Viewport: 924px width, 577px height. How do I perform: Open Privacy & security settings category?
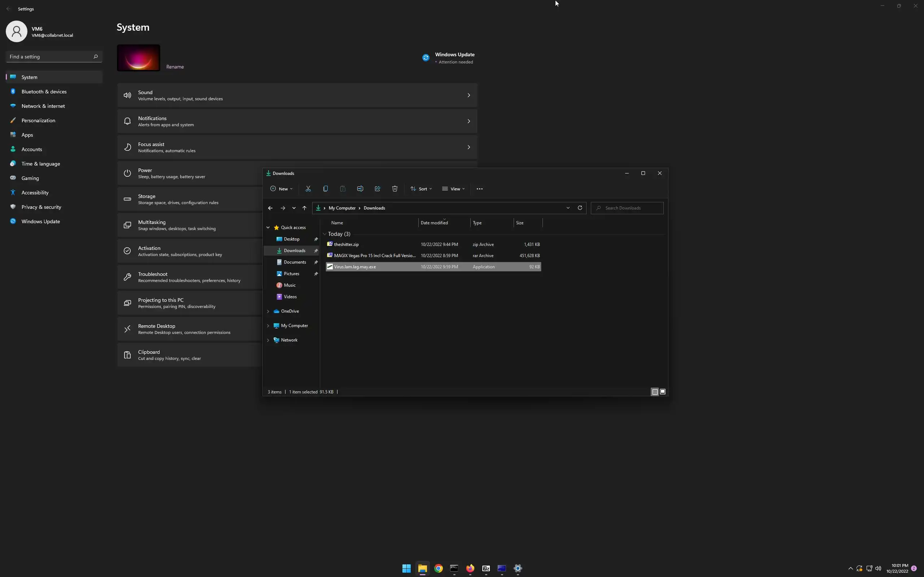(41, 207)
